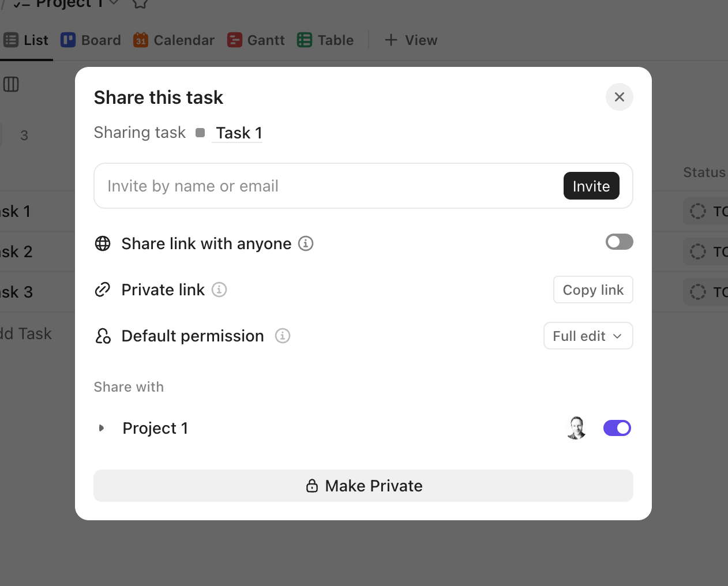Click Task 1 status circle icon

(x=698, y=211)
